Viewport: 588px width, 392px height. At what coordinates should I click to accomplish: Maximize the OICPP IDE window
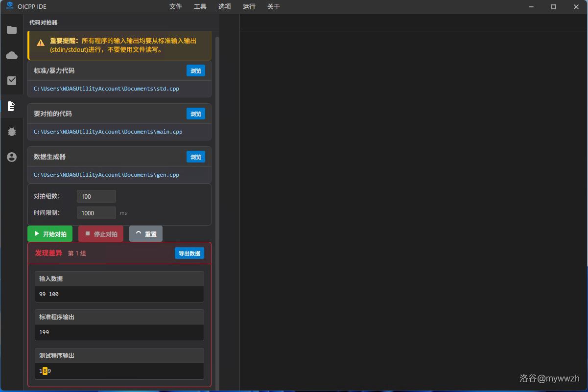pyautogui.click(x=554, y=7)
